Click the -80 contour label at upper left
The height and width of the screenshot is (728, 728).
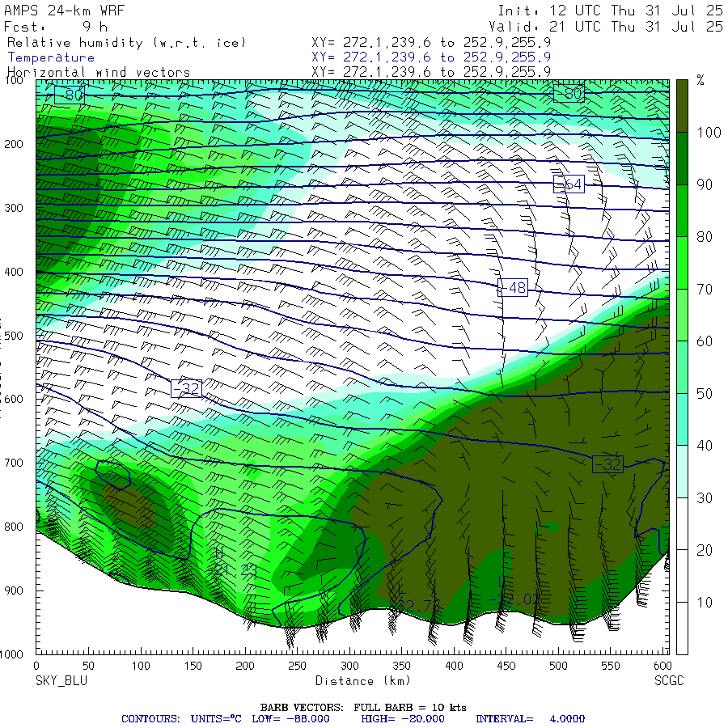[x=70, y=95]
